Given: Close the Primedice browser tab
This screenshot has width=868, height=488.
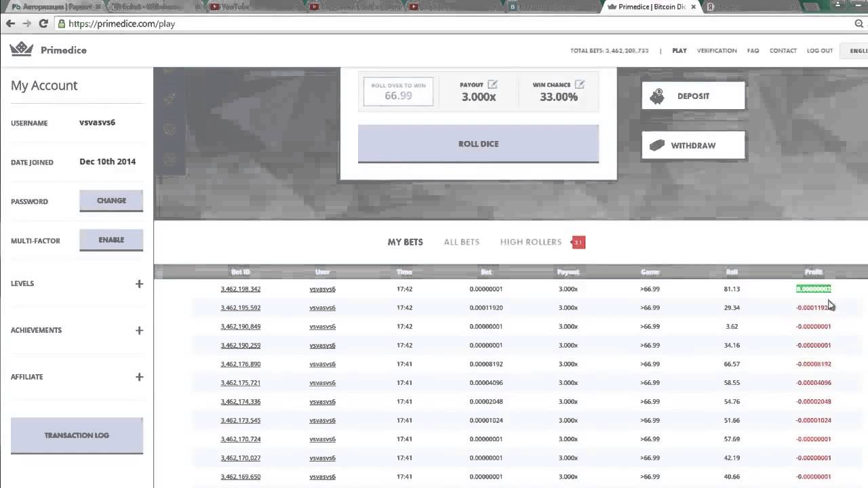Looking at the screenshot, I should (x=693, y=7).
